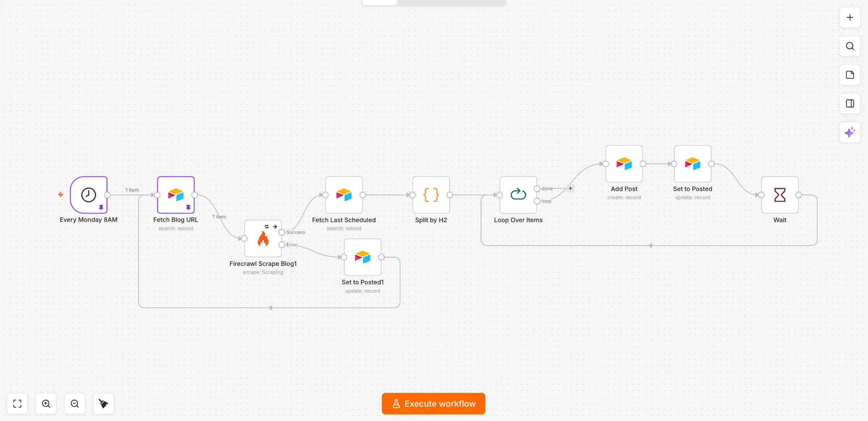This screenshot has height=421, width=868.
Task: Click the pin icon on Fetch Blog URL
Action: [x=188, y=208]
